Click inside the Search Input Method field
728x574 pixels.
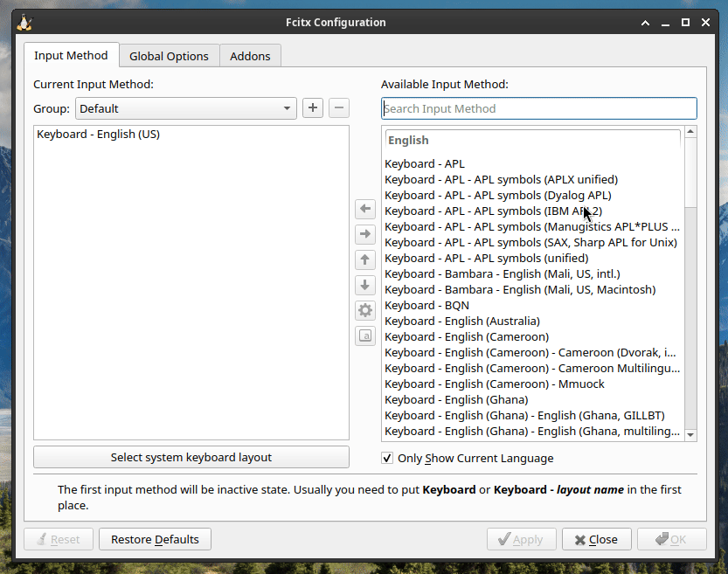coord(538,108)
